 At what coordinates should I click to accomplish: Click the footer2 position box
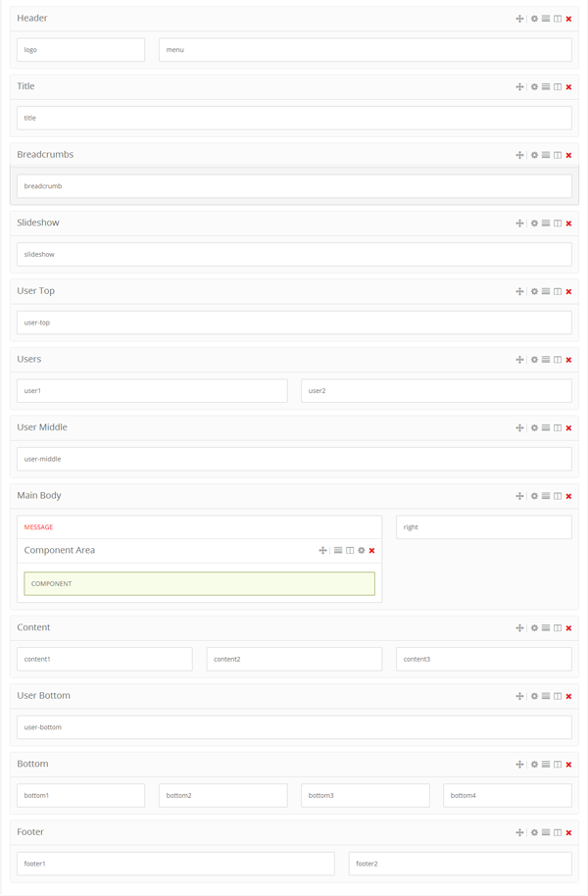click(x=460, y=864)
